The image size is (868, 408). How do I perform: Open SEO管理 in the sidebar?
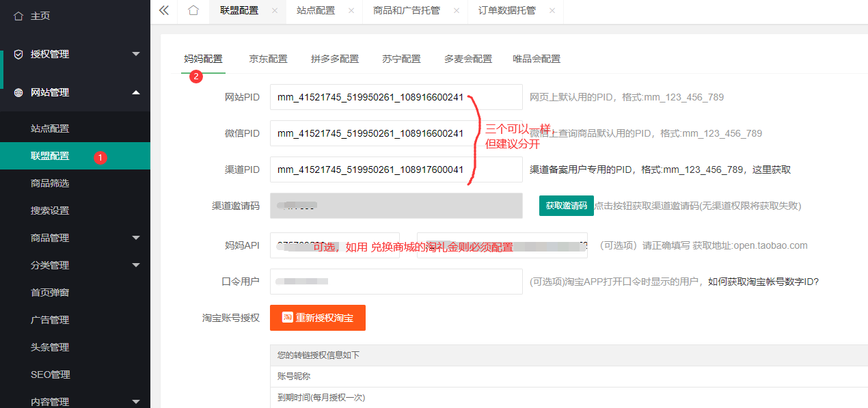tap(51, 375)
